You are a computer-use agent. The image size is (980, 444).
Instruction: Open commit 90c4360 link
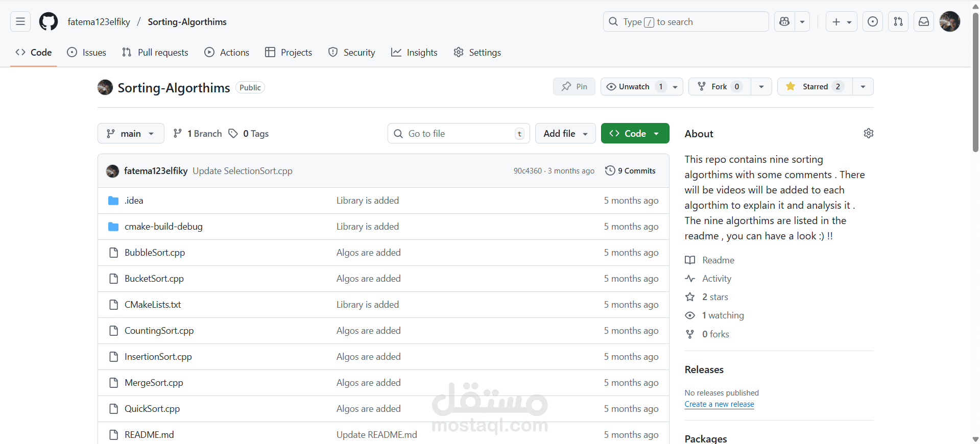(x=528, y=171)
